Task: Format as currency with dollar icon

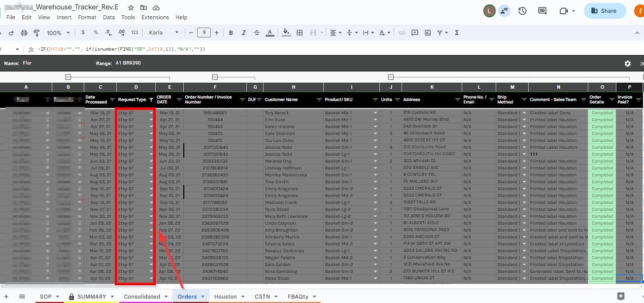Action: [83, 33]
